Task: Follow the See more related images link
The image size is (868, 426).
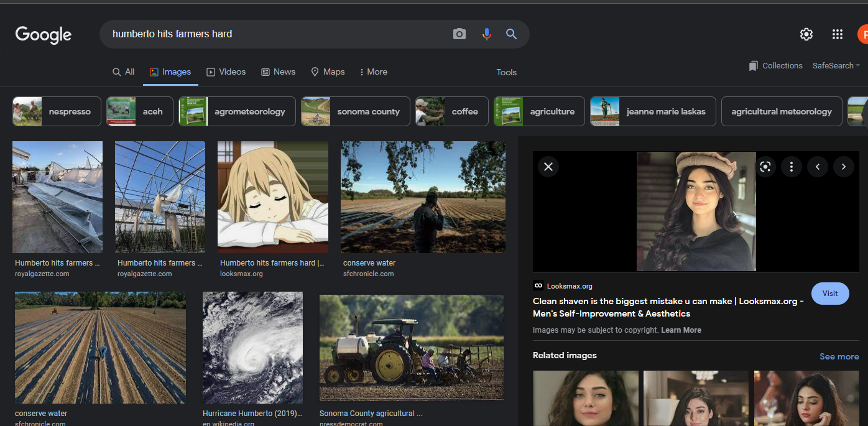Action: click(x=839, y=356)
